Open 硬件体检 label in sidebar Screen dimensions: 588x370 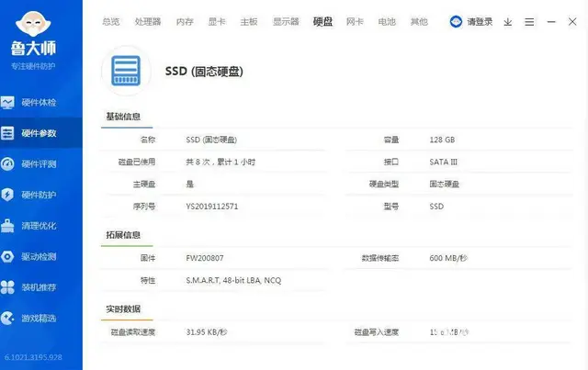39,102
